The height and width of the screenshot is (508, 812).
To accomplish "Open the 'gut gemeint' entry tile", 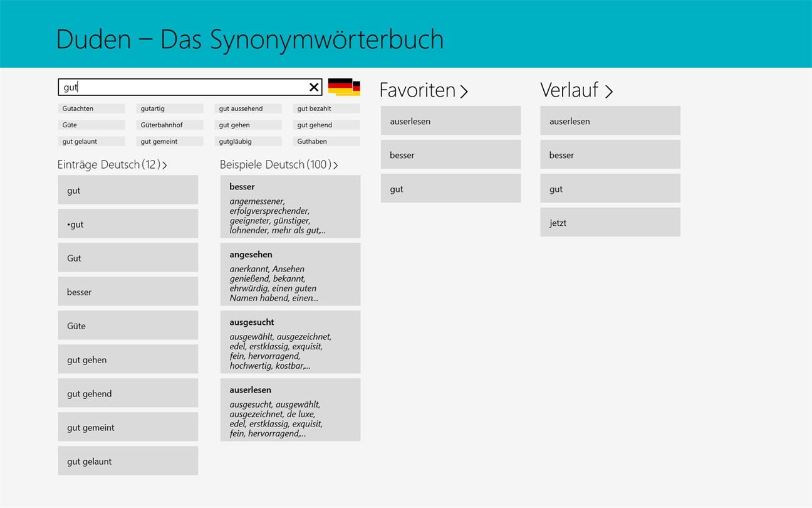I will pyautogui.click(x=128, y=427).
